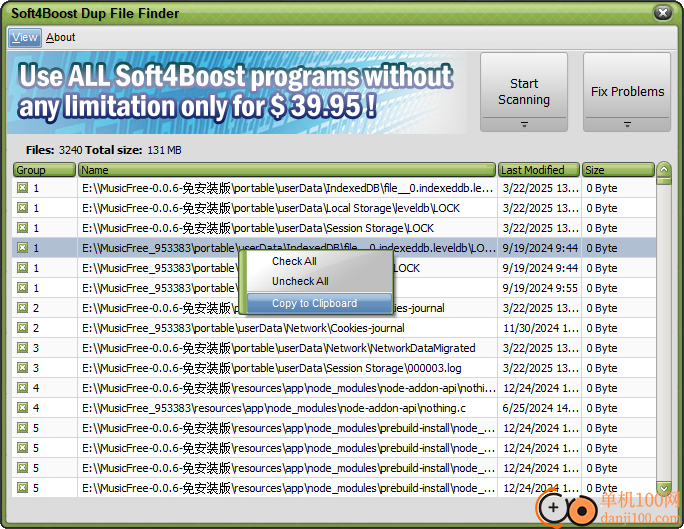684x529 pixels.
Task: Click group number 3 of NetworkDataMigrated row
Action: coord(36,348)
